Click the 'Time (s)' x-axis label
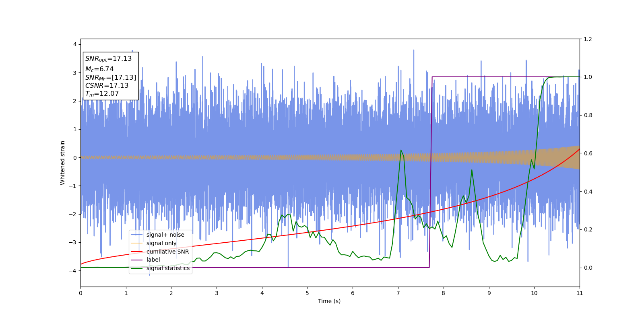This screenshot has height=322, width=644. (329, 301)
